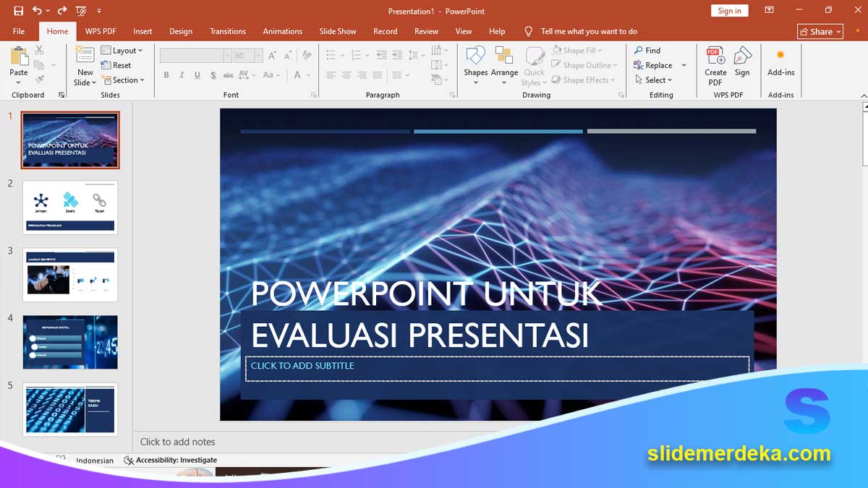Toggle Center paragraph alignment

(x=346, y=75)
